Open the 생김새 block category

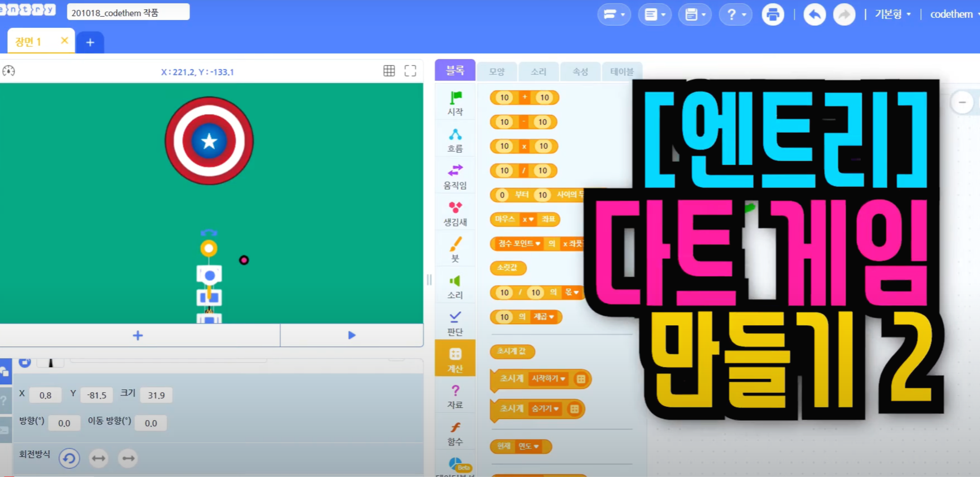point(455,214)
